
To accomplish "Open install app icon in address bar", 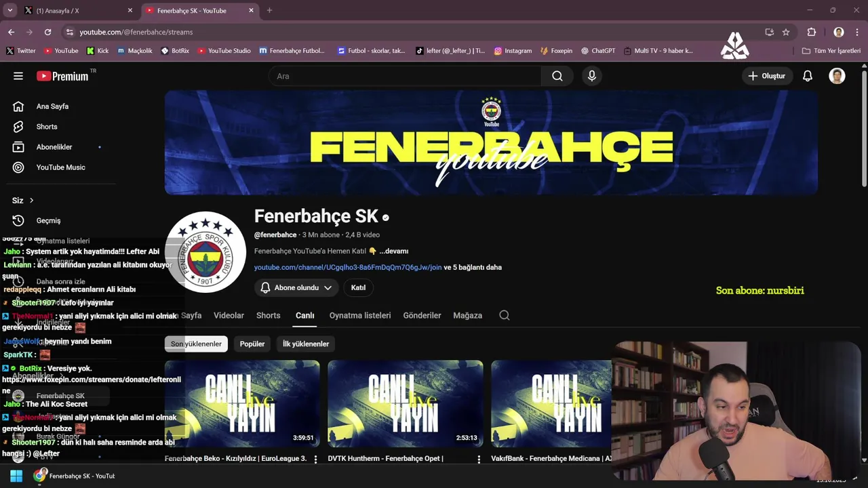I will tap(769, 32).
